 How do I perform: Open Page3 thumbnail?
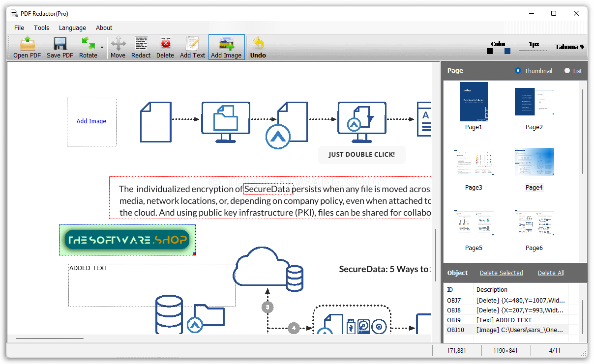click(474, 162)
